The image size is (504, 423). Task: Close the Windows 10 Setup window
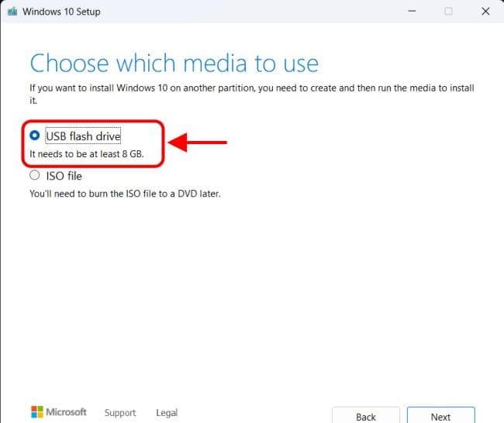click(x=485, y=12)
